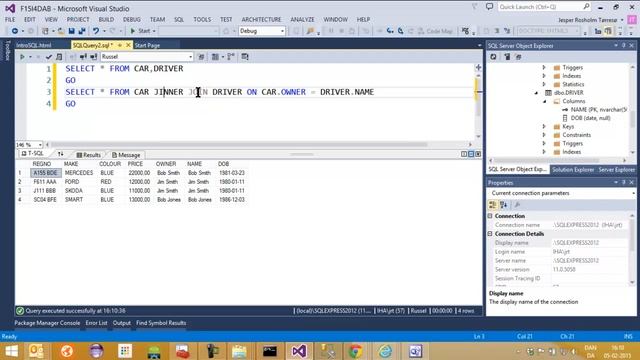Click the Chrome icon in the taskbar
Image resolution: width=640 pixels, height=360 pixels.
356,351
